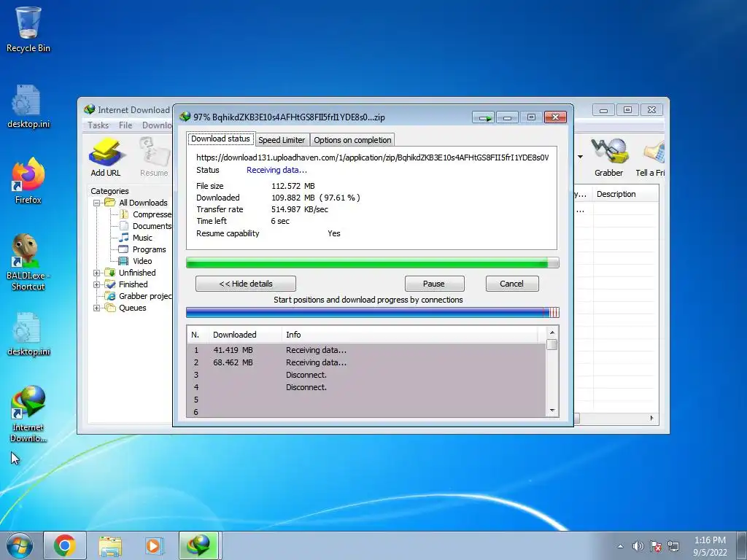Click the Resume toolbar icon
This screenshot has height=560, width=747.
(x=154, y=157)
